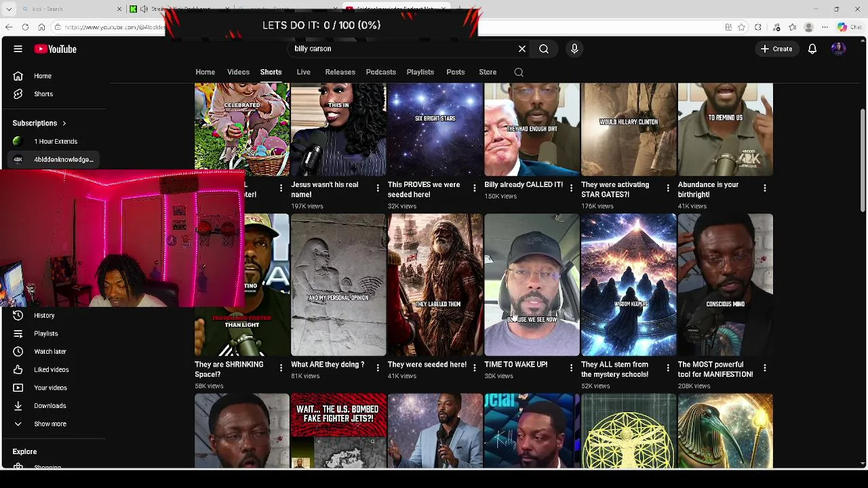Image resolution: width=868 pixels, height=488 pixels.
Task: Click the Create button
Action: (776, 49)
